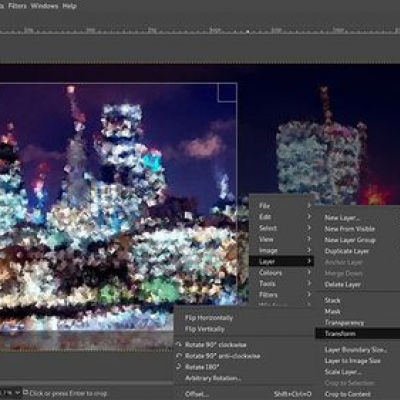The image size is (400, 400).
Task: Click the highlighted Transform entry
Action: 357,334
